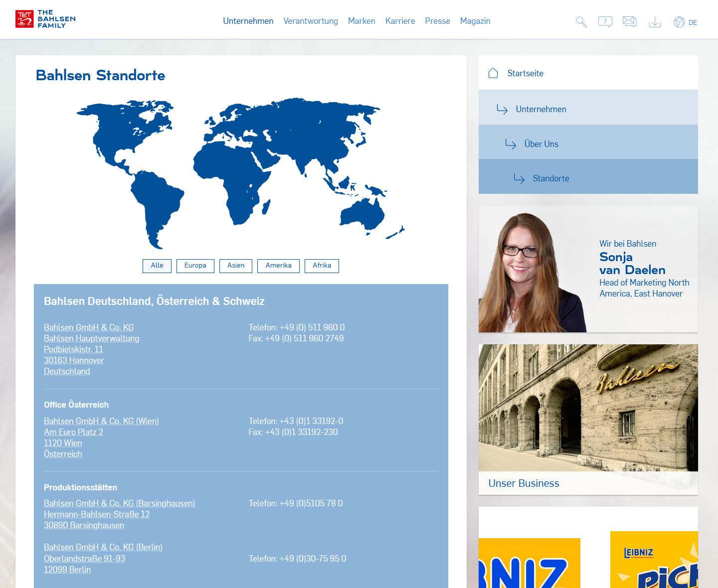Click the 1120 Wien link
The width and height of the screenshot is (718, 588).
click(63, 443)
